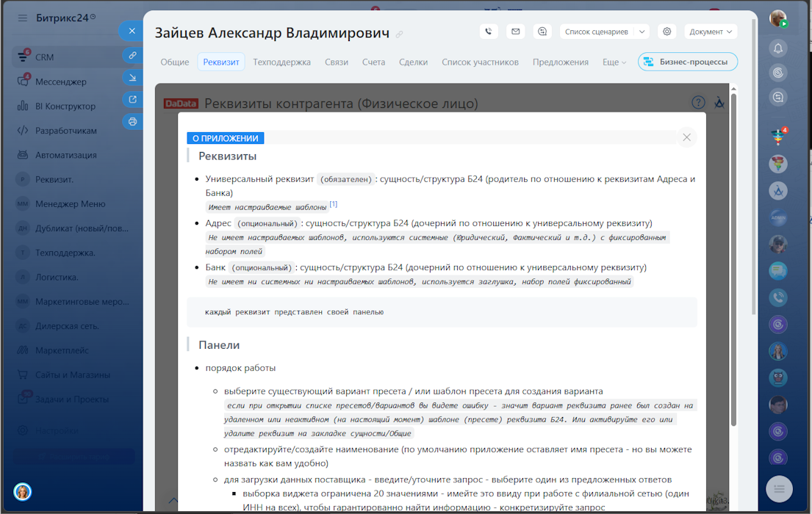Viewport: 812px width, 514px height.
Task: Click funnel icon with badge 4
Action: (x=777, y=137)
